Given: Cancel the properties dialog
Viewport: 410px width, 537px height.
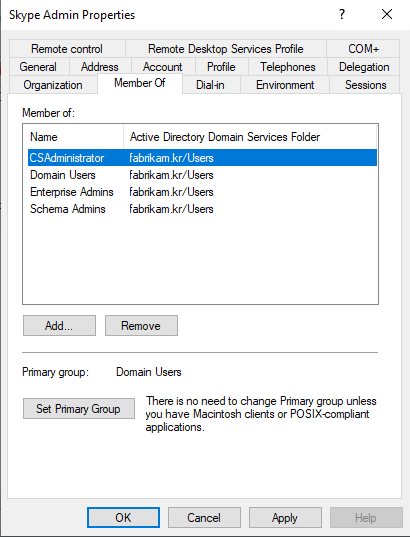Looking at the screenshot, I should [x=204, y=517].
